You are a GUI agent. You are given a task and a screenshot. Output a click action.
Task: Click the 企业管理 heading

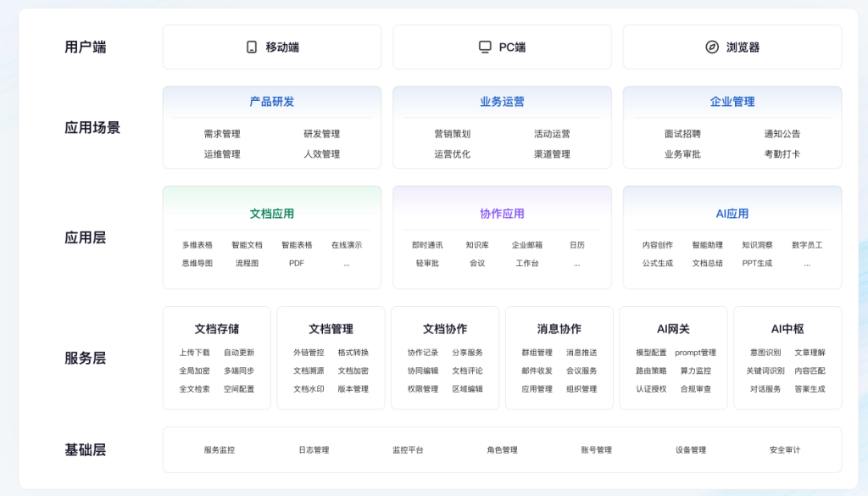coord(732,101)
